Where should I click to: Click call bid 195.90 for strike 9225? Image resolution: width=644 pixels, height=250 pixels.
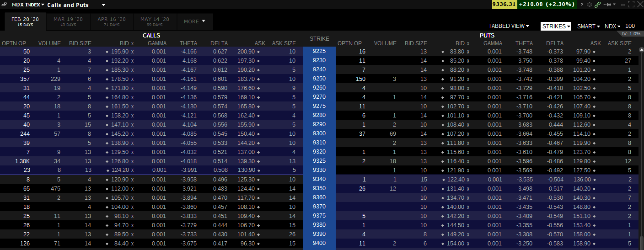pos(120,51)
